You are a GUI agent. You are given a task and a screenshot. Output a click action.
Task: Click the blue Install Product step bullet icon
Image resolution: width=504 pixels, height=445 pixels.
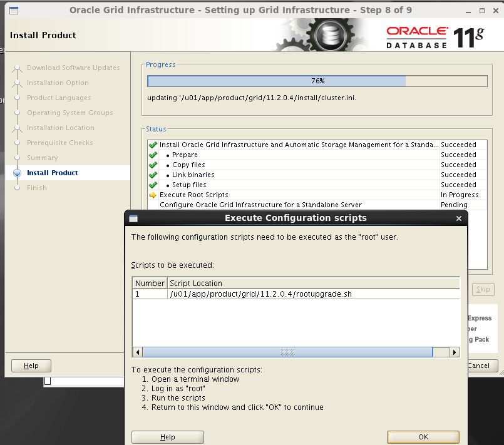pyautogui.click(x=17, y=173)
